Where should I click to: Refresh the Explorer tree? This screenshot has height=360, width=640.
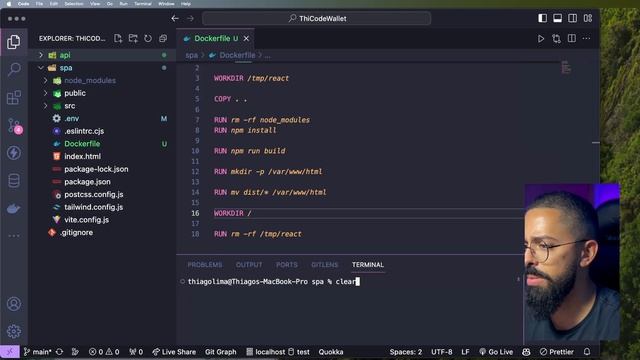(x=148, y=38)
